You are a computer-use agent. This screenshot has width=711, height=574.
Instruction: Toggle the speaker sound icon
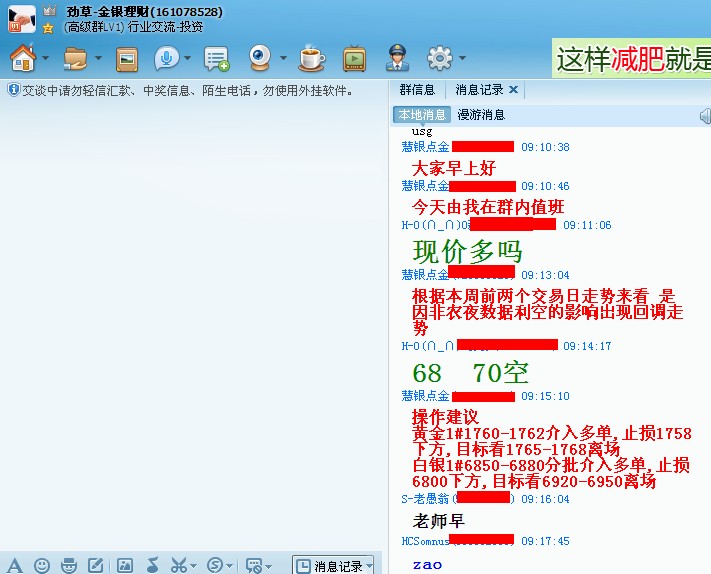coord(704,115)
